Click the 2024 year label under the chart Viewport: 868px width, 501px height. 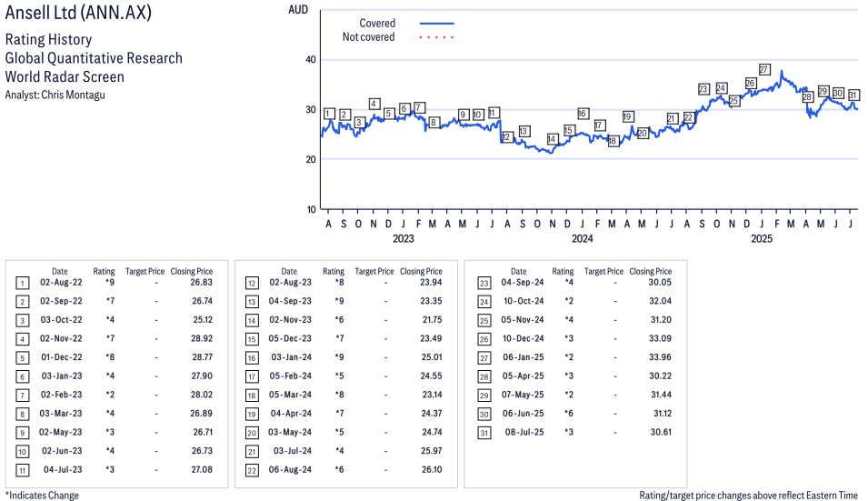[582, 238]
